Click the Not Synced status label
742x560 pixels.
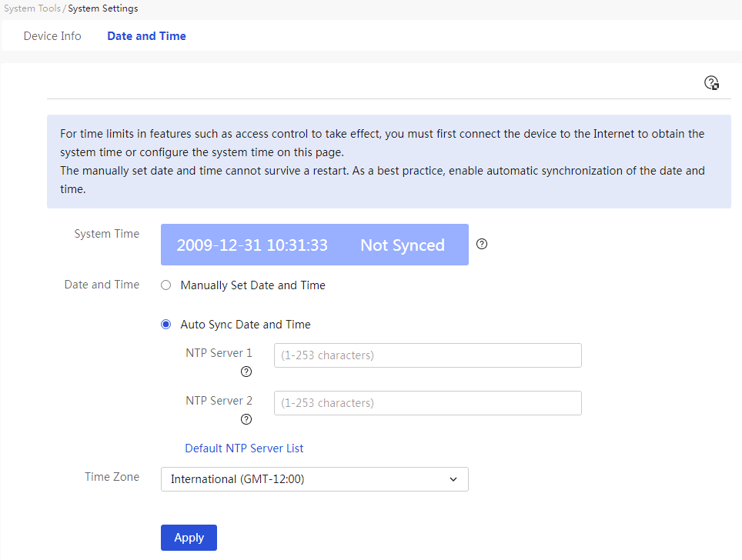point(403,245)
